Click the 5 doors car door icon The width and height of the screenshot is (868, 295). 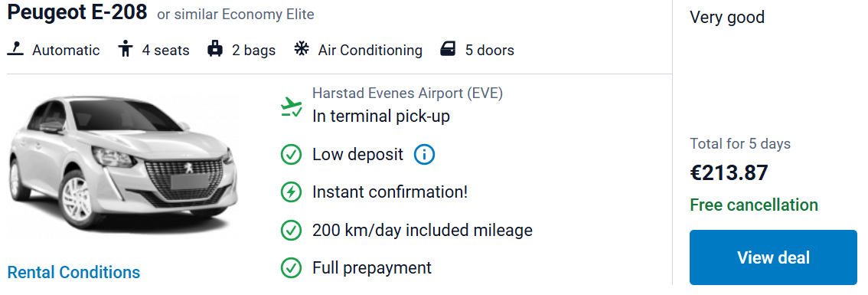(x=447, y=49)
